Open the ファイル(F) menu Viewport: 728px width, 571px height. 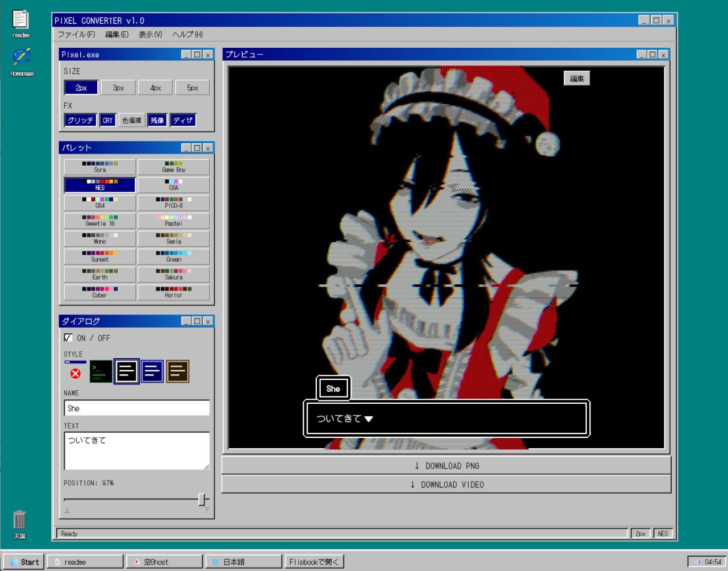tap(76, 35)
